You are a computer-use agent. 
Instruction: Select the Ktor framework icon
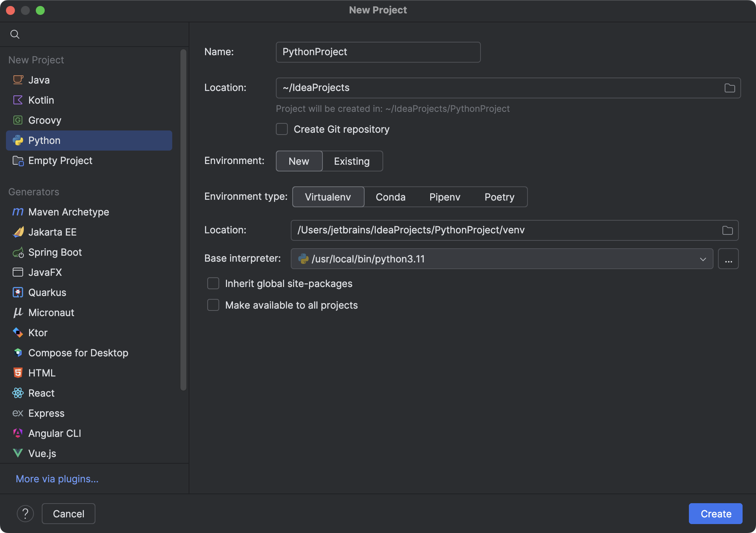coord(18,332)
